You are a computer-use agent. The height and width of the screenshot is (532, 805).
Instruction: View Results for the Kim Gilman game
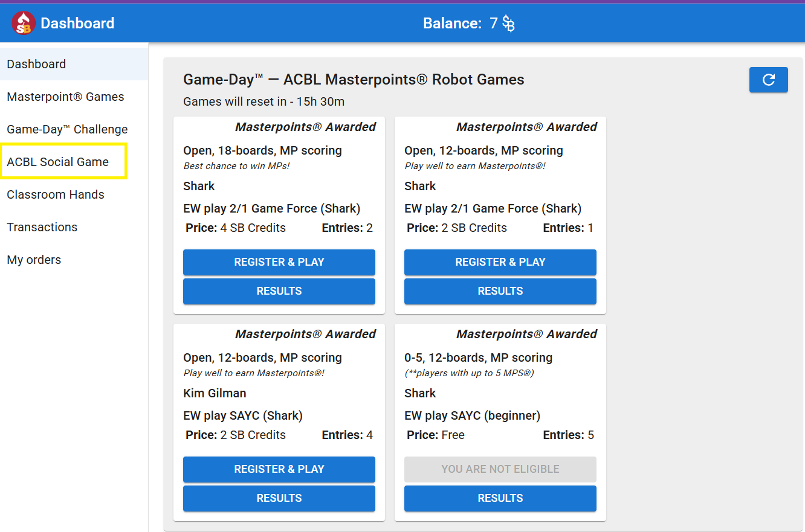click(x=279, y=498)
